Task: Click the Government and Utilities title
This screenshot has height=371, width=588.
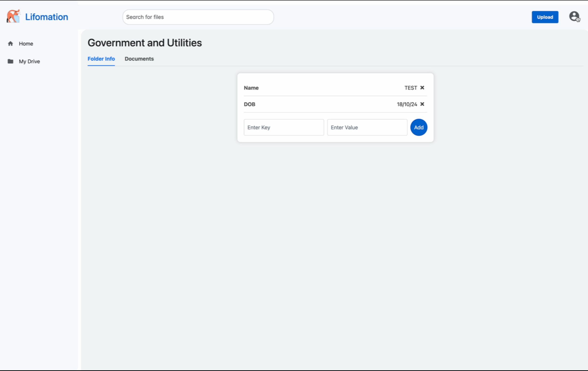Action: tap(145, 43)
